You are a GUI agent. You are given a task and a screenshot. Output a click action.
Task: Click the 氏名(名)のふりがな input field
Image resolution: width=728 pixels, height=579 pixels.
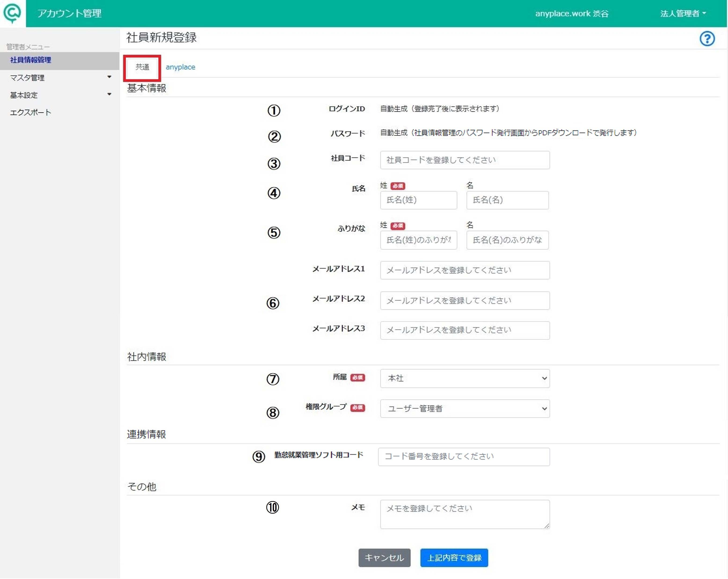pyautogui.click(x=507, y=240)
